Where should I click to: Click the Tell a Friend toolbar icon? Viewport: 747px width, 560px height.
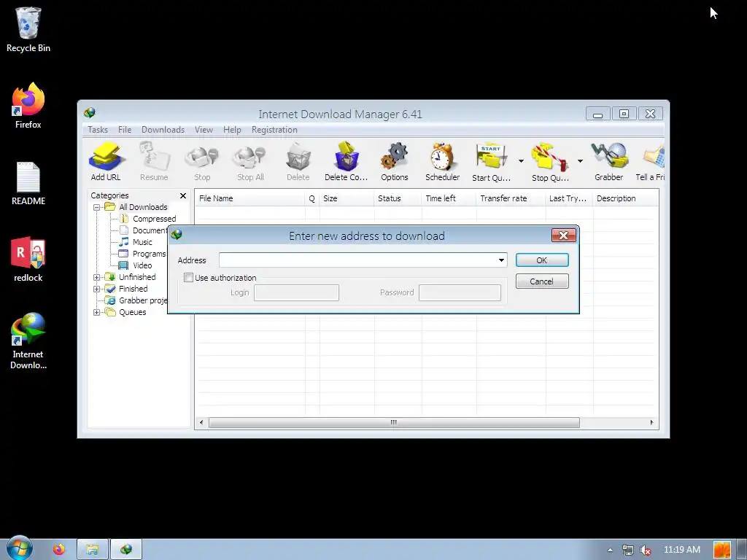(651, 161)
